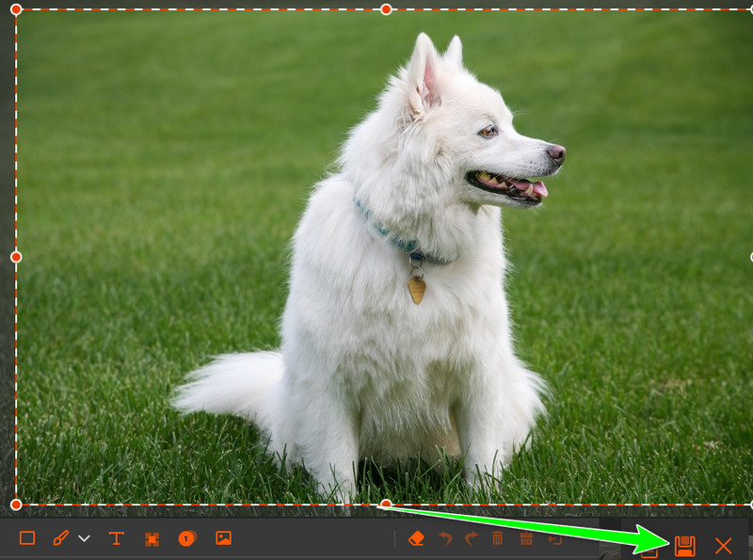Select the mosaic pixelate tool

pyautogui.click(x=152, y=539)
